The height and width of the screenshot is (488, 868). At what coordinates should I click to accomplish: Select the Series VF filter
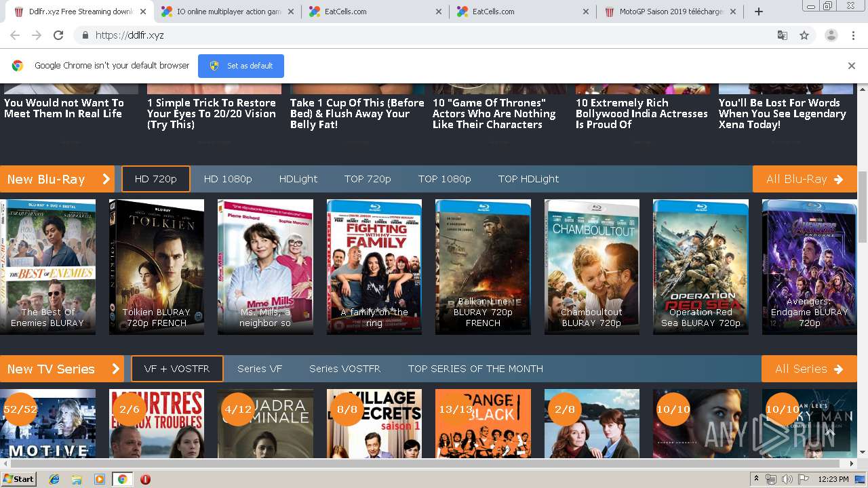[260, 369]
